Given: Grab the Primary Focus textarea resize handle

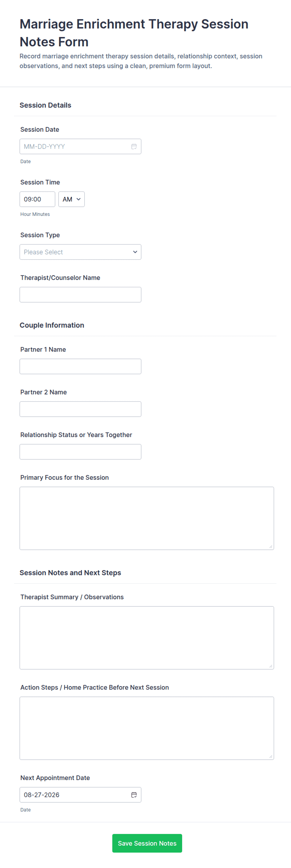Looking at the screenshot, I should [x=271, y=547].
